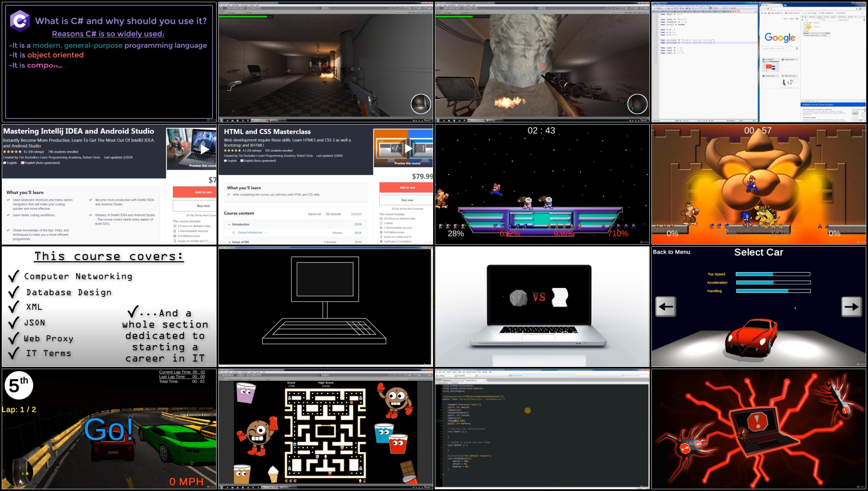
Task: Click the clear console icon in DevTools
Action: pyautogui.click(x=802, y=20)
